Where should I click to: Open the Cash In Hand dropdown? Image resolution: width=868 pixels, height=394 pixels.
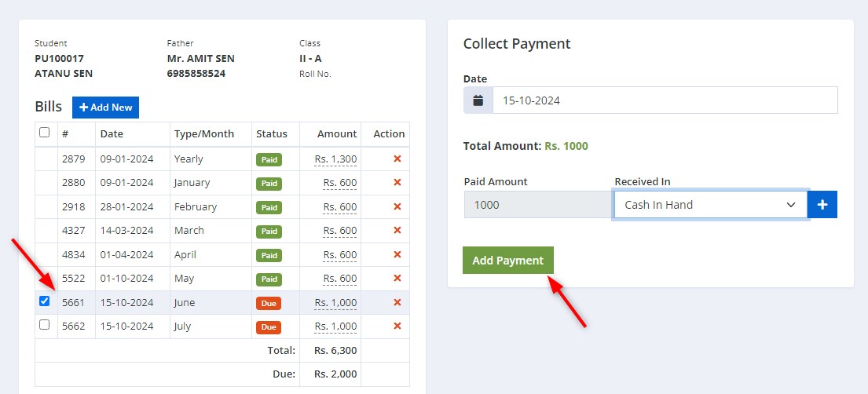point(710,205)
